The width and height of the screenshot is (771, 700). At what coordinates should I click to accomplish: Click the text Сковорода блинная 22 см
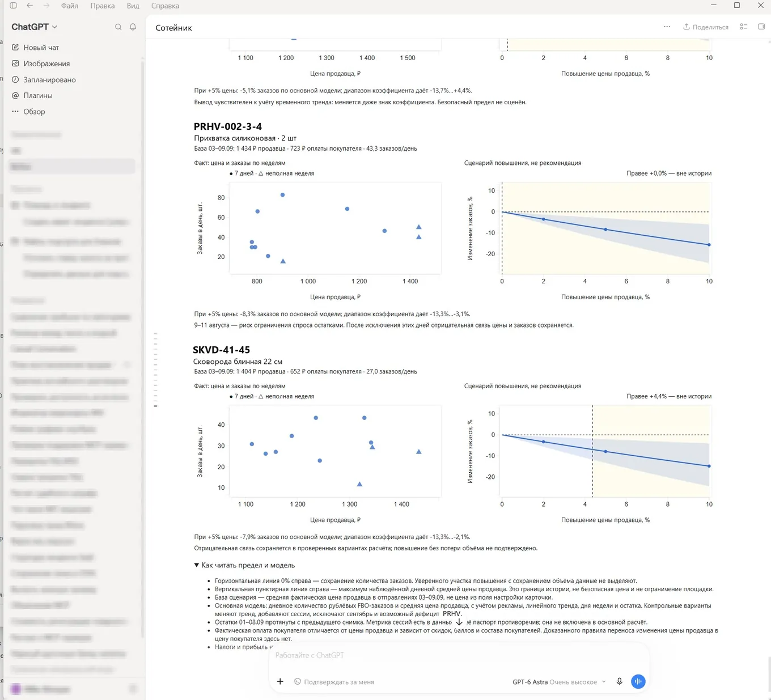click(238, 362)
